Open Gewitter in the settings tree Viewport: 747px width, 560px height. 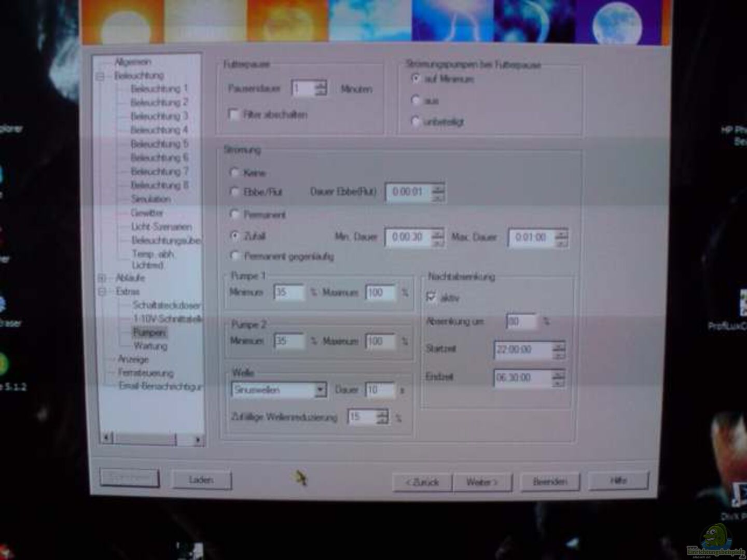click(147, 213)
